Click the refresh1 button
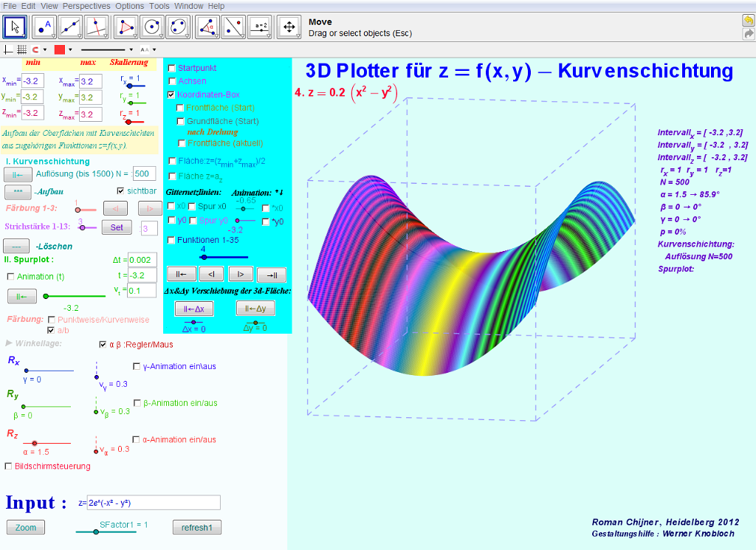The width and height of the screenshot is (756, 550). click(x=196, y=527)
